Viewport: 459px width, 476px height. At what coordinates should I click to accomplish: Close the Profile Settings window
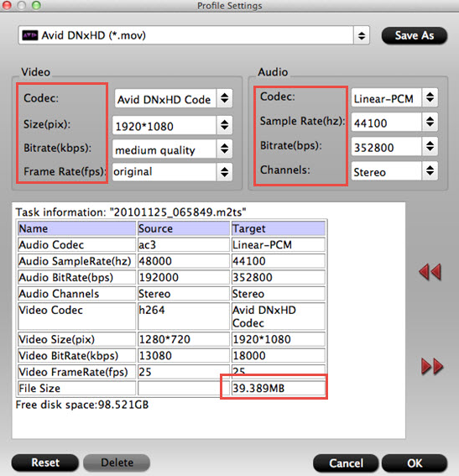point(7,5)
